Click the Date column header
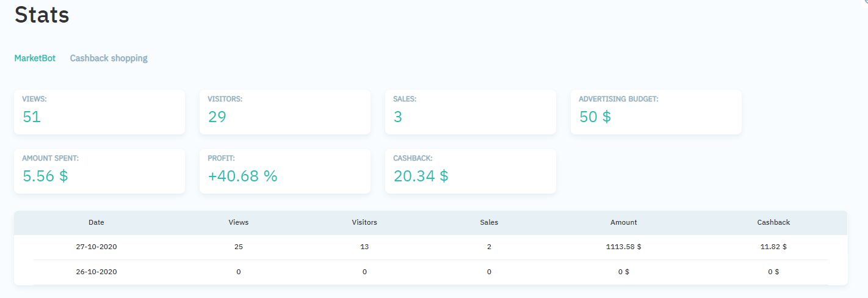Viewport: 868px width, 298px height. [x=96, y=222]
